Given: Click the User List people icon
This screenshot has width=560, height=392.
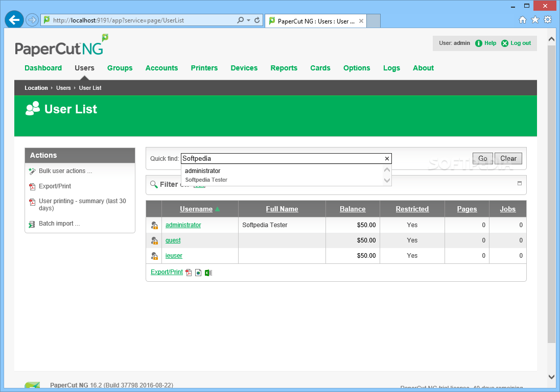Looking at the screenshot, I should (x=33, y=108).
